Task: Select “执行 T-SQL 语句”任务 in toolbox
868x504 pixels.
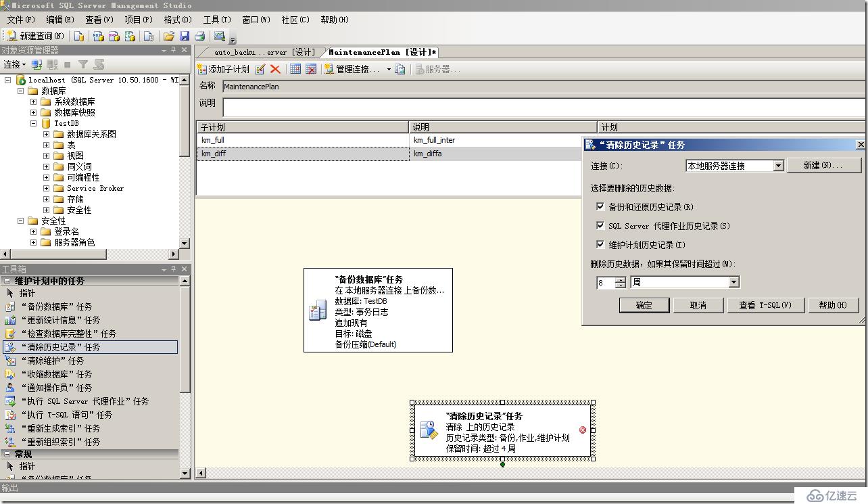Action: (90, 415)
